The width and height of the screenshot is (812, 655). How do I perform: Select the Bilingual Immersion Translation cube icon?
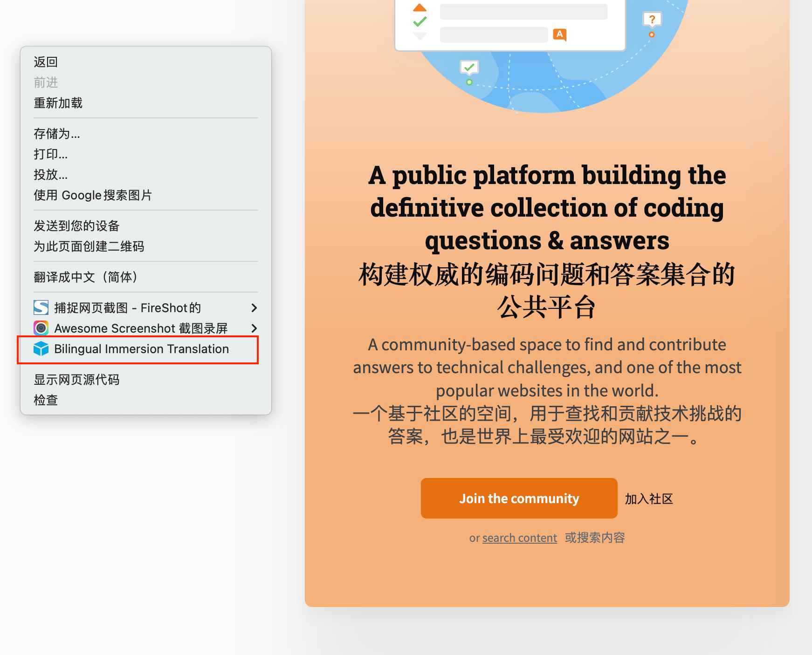point(41,348)
